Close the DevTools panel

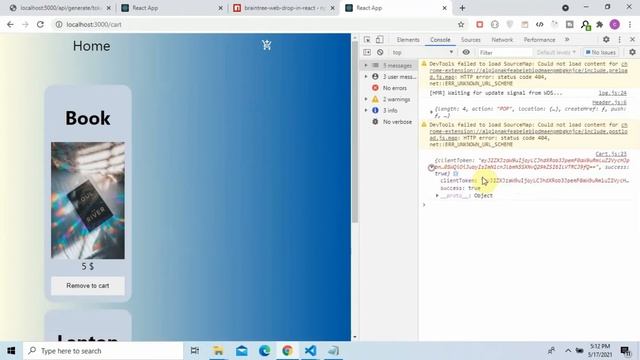[x=632, y=40]
